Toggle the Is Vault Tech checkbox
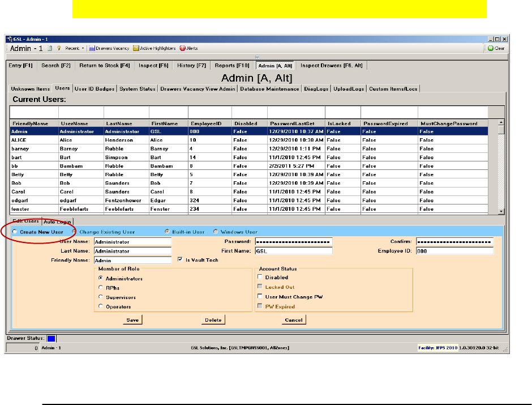This screenshot has width=532, height=405. coord(180,259)
